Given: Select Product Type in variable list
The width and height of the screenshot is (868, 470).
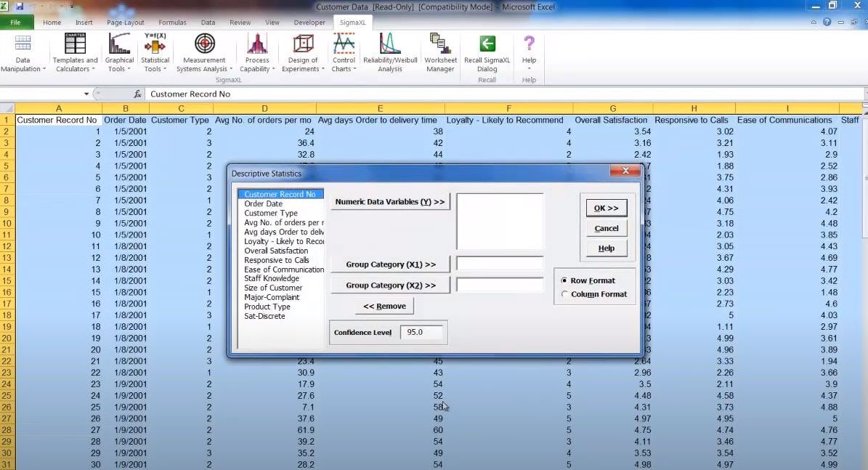Looking at the screenshot, I should [280, 307].
